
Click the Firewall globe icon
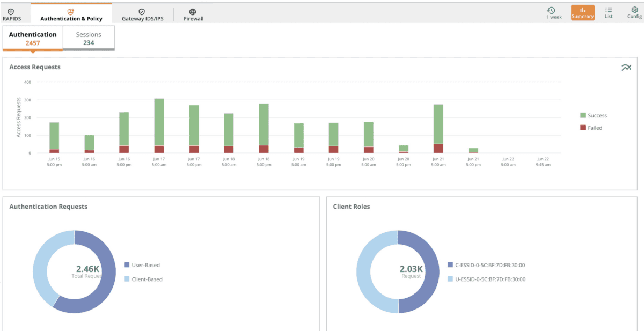(193, 11)
